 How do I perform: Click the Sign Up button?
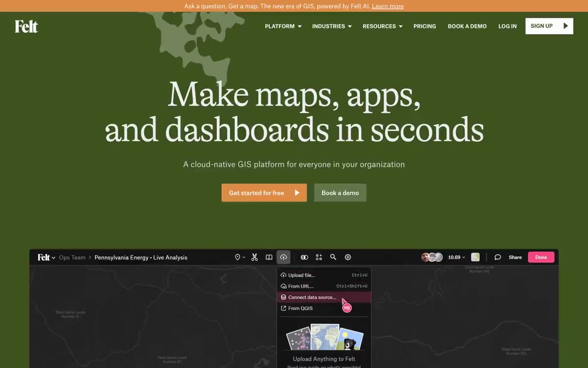pyautogui.click(x=549, y=26)
